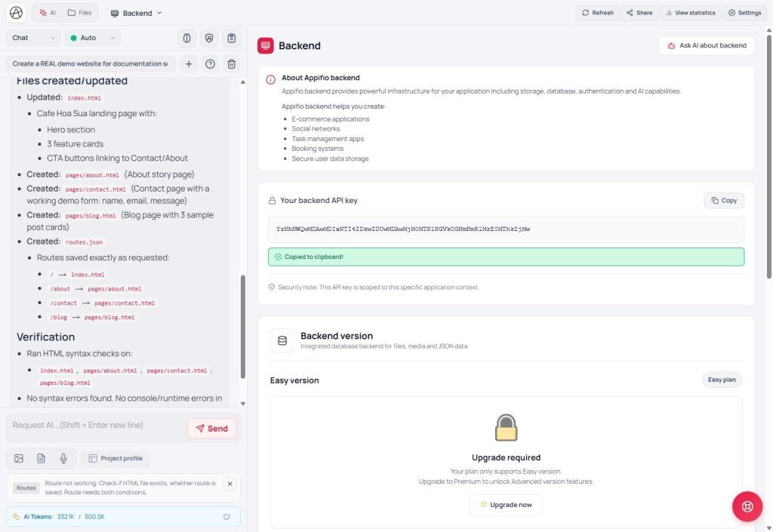The width and height of the screenshot is (773, 532).
Task: Click the Verification heading in chat
Action: pyautogui.click(x=46, y=337)
